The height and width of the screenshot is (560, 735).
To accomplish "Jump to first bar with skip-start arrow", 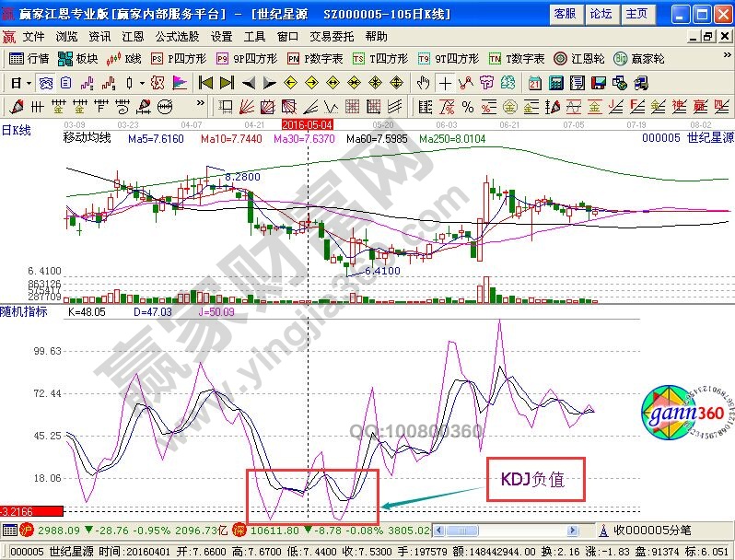I will [205, 82].
